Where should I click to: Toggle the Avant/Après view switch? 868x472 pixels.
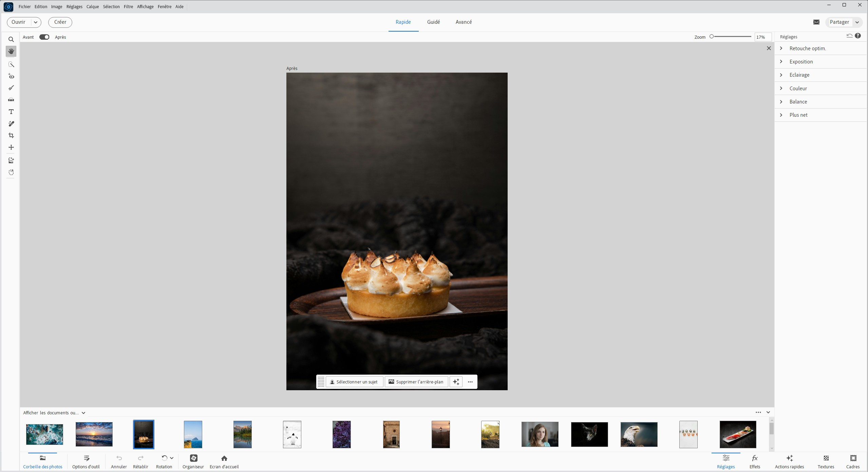click(44, 37)
